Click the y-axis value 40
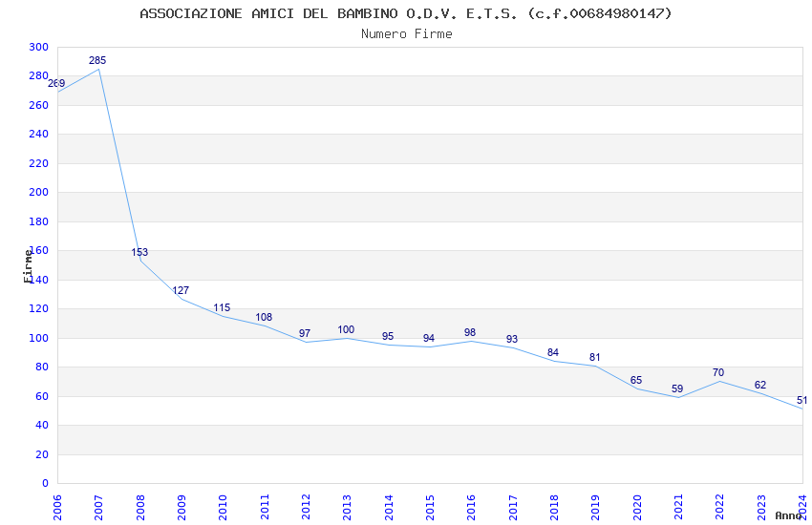Image resolution: width=812 pixels, height=525 pixels. [41, 425]
